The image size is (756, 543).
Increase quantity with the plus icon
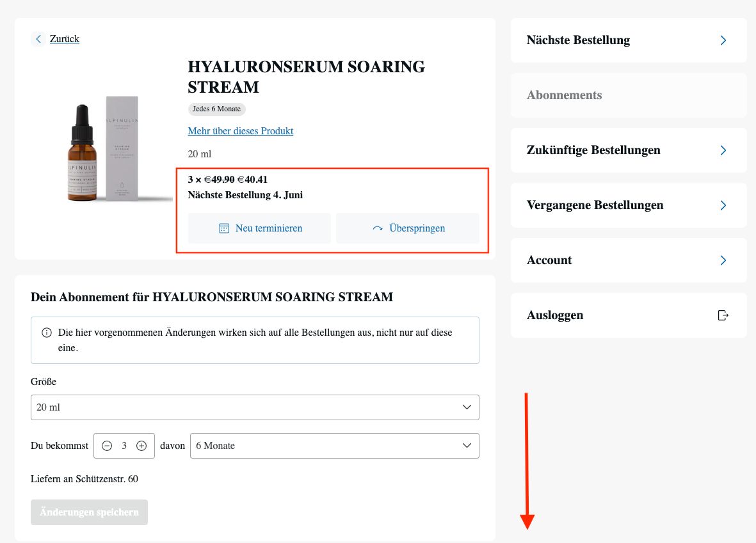pyautogui.click(x=141, y=446)
